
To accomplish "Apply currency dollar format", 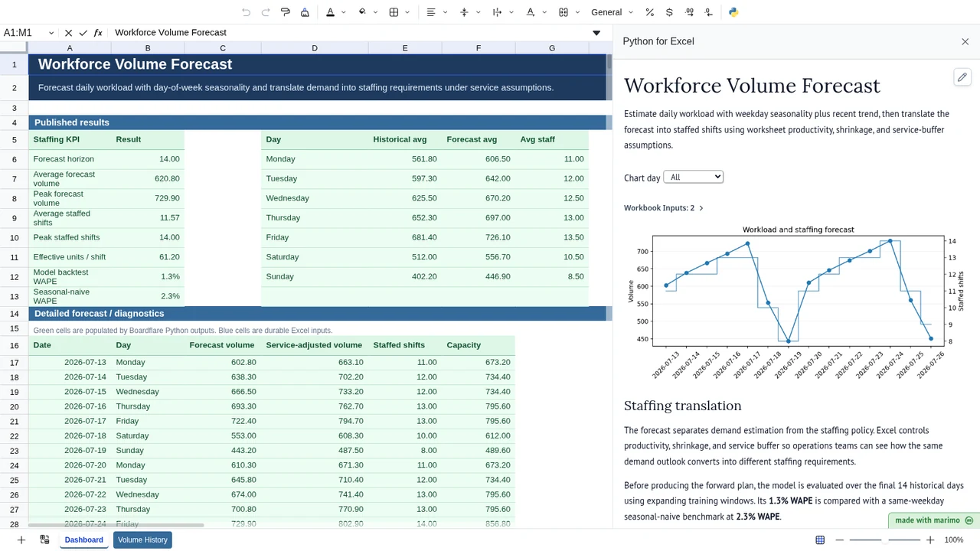I will (x=669, y=12).
